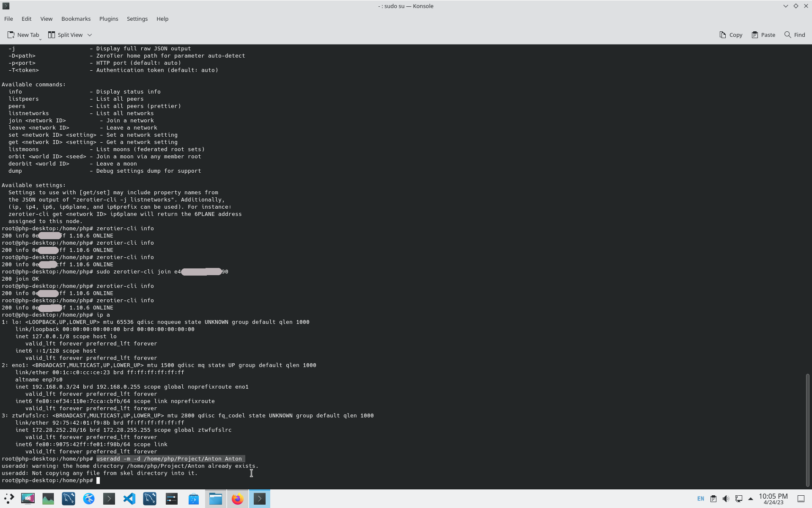Screen dimensions: 812x508
Task: Open the clock and calendar widget
Action: [x=773, y=499]
